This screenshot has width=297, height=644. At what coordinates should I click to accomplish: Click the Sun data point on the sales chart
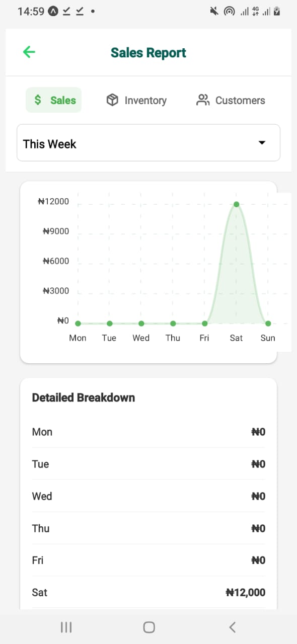click(x=268, y=324)
